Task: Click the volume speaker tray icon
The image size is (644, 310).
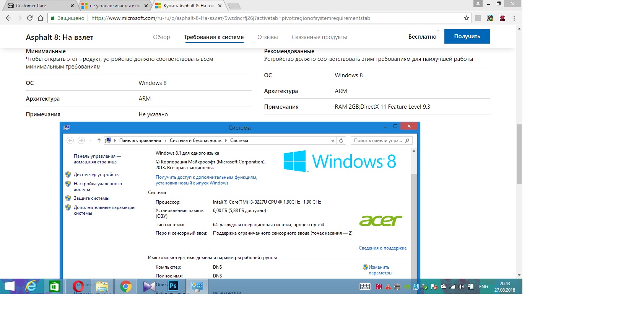Action: [462, 287]
